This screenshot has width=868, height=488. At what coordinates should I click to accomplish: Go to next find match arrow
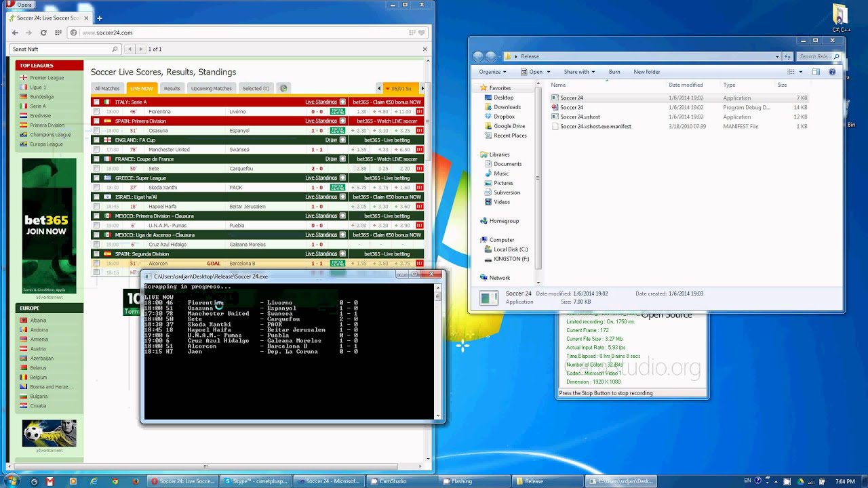click(x=141, y=49)
